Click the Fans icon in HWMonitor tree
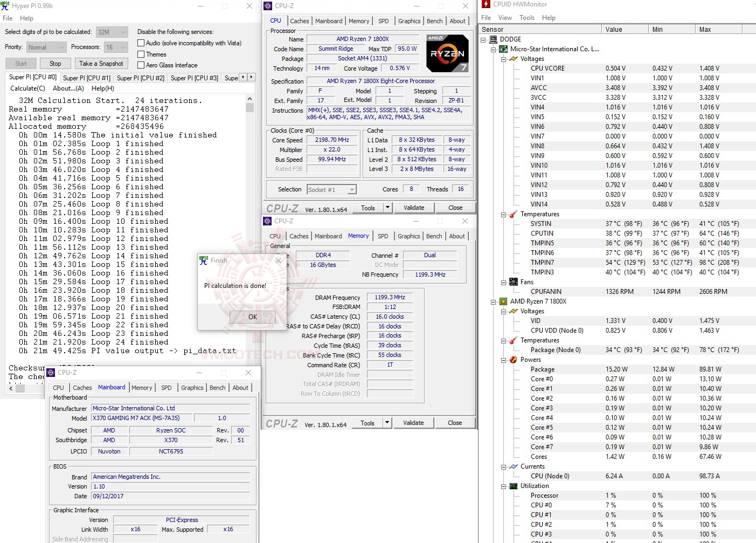 pyautogui.click(x=514, y=282)
